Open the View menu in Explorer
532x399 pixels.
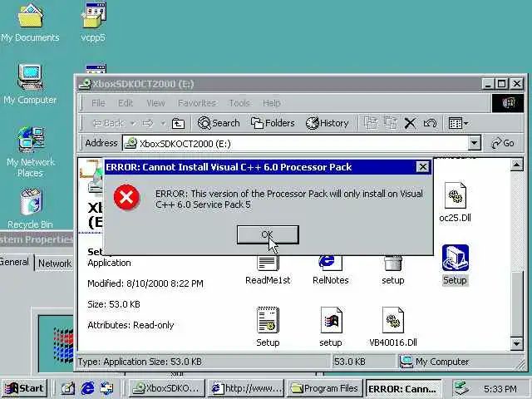(155, 103)
